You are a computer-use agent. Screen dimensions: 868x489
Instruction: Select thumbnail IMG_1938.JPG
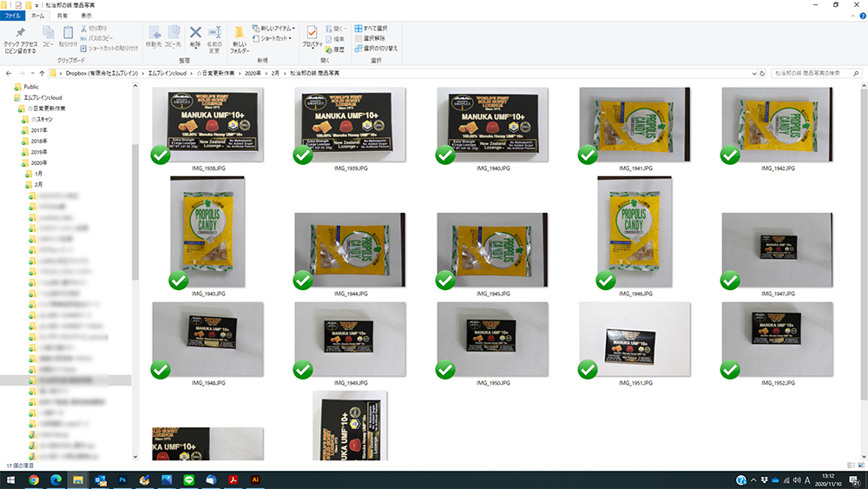coord(207,124)
